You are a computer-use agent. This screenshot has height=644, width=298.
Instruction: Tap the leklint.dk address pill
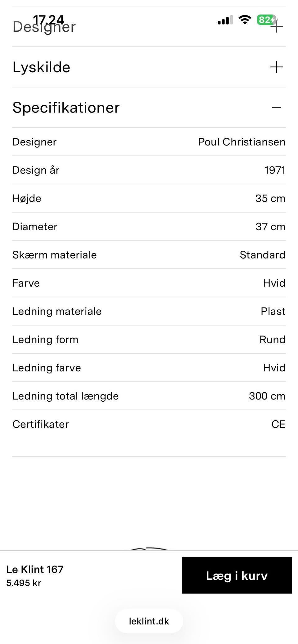click(x=149, y=621)
